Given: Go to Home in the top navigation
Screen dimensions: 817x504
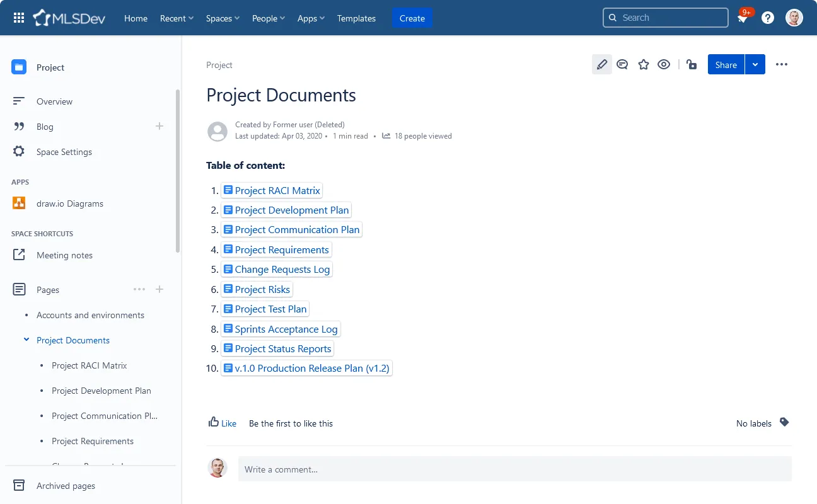Looking at the screenshot, I should tap(136, 18).
